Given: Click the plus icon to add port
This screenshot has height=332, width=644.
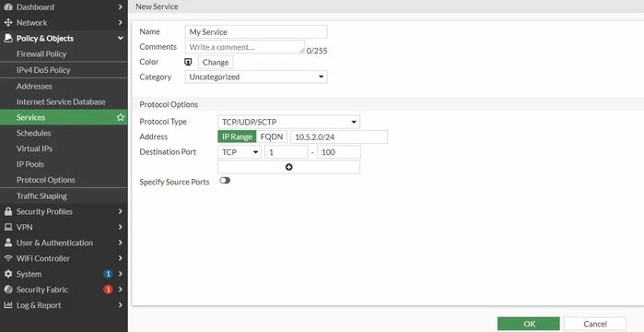Looking at the screenshot, I should [288, 167].
